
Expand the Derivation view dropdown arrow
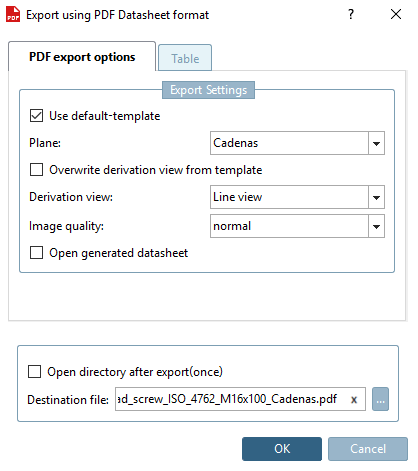(376, 197)
